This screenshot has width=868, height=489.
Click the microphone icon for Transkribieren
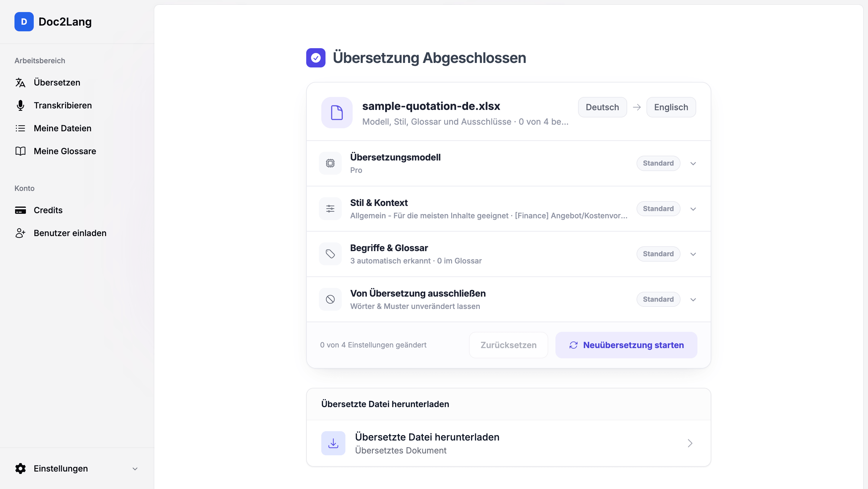(x=20, y=105)
